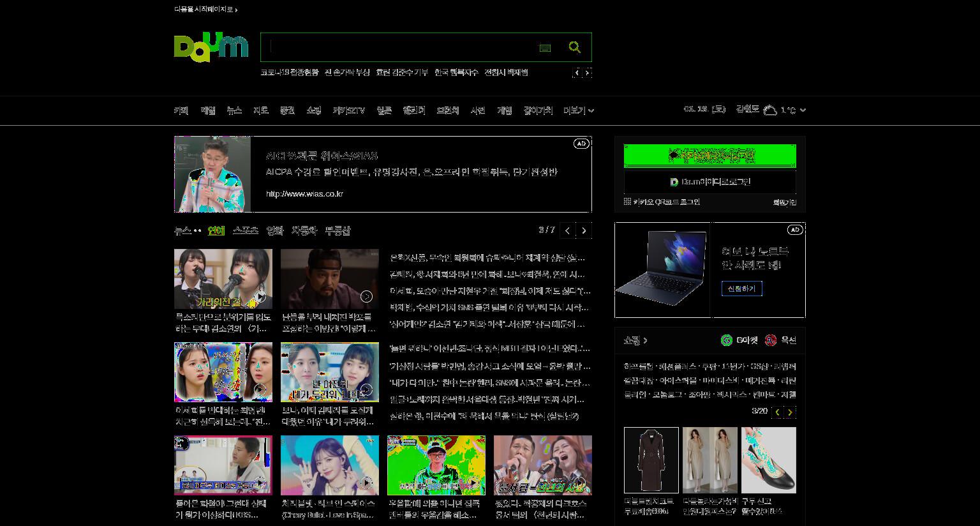Open the 카페 menu item
Image resolution: width=980 pixels, height=526 pixels.
(x=181, y=110)
